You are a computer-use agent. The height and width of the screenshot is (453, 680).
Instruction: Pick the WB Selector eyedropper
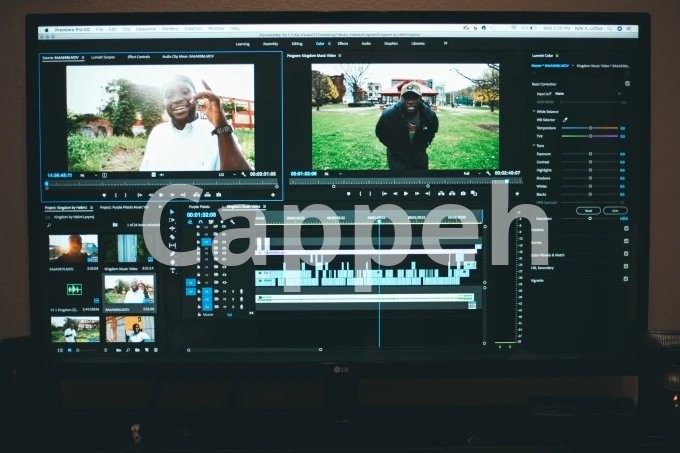(566, 119)
